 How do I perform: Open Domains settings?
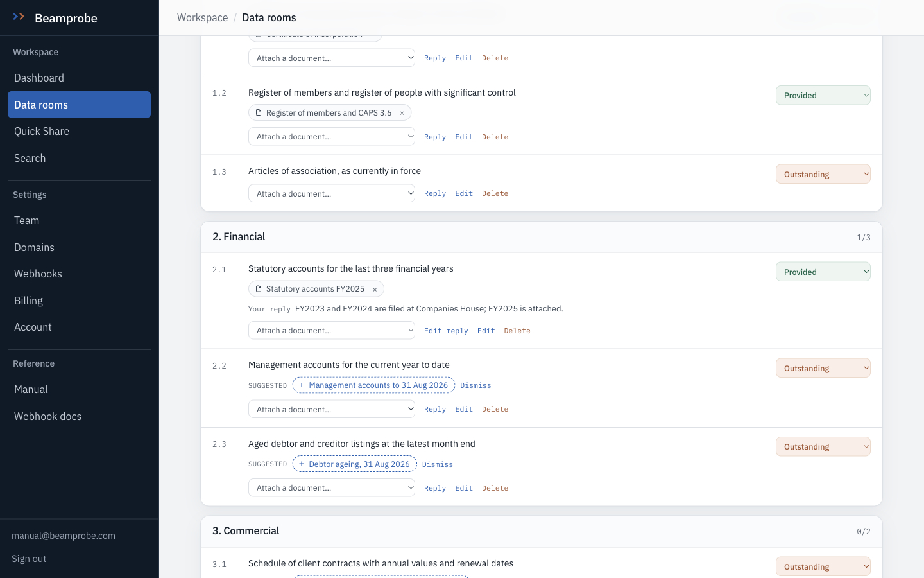(x=79, y=247)
